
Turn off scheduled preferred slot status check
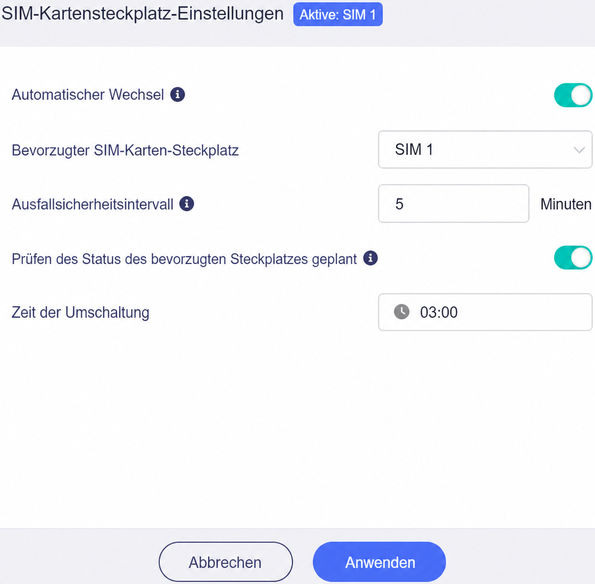573,258
